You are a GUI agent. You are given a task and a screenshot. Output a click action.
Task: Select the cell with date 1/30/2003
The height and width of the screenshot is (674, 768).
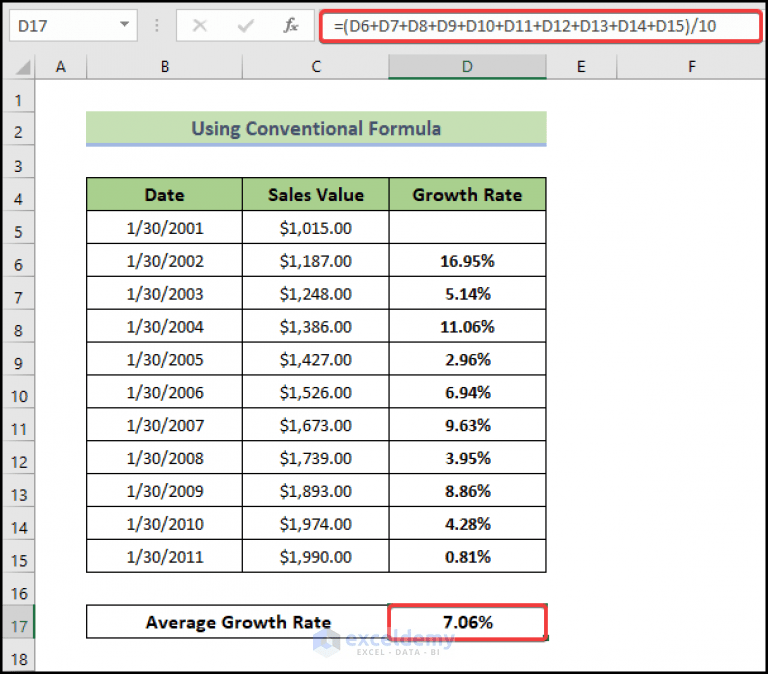[165, 293]
